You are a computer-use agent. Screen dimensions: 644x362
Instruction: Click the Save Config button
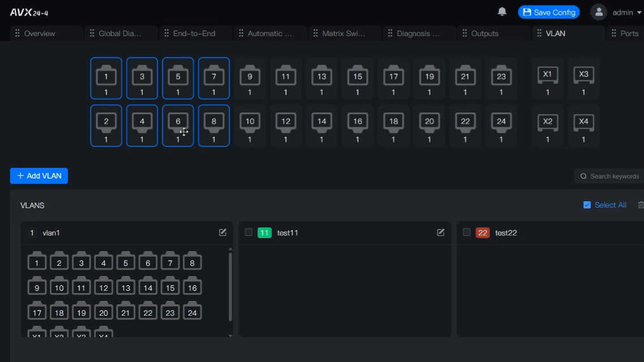click(548, 12)
